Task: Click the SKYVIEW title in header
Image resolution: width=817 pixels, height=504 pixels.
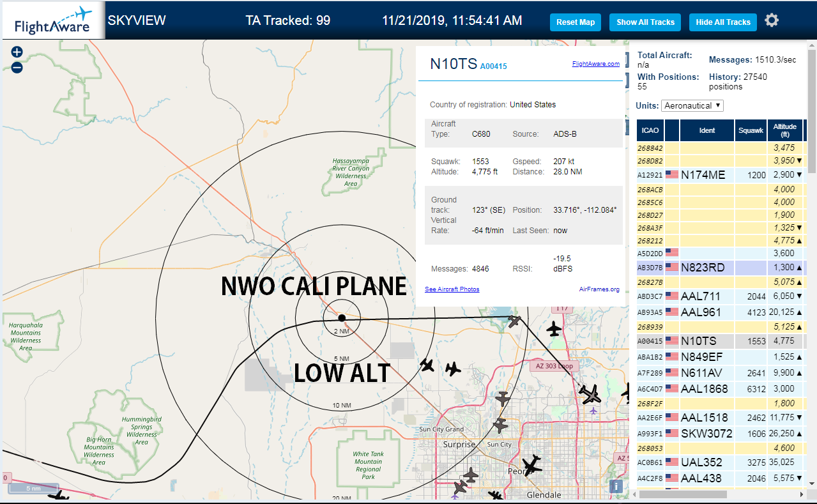Action: [x=137, y=20]
